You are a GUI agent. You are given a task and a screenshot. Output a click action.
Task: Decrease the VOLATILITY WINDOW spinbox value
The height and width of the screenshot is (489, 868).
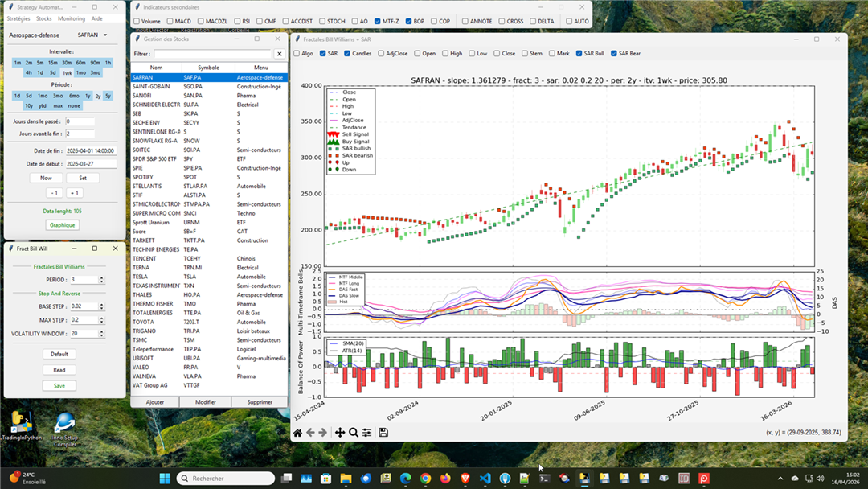101,335
